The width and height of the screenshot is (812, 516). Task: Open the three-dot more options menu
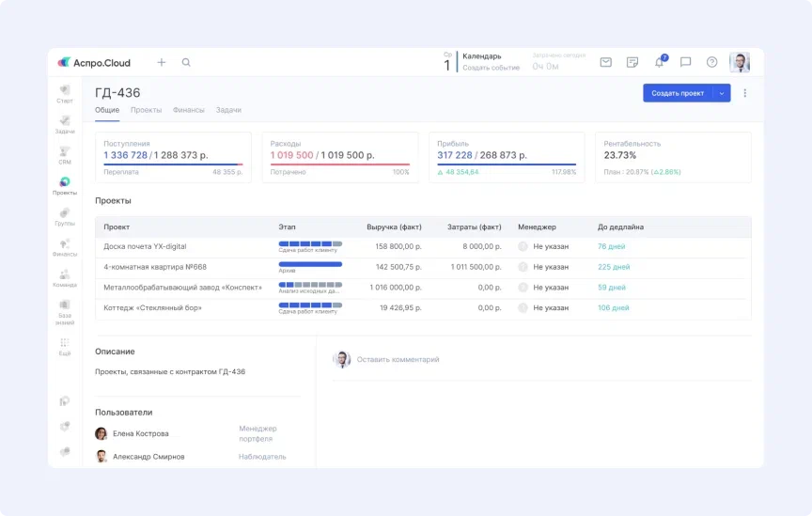tap(745, 93)
